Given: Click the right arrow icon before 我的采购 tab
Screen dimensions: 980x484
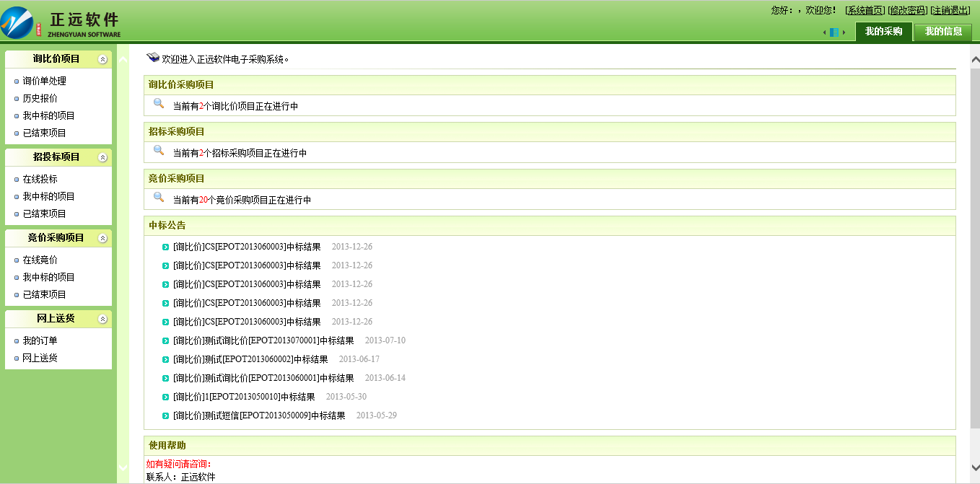Looking at the screenshot, I should point(844,32).
